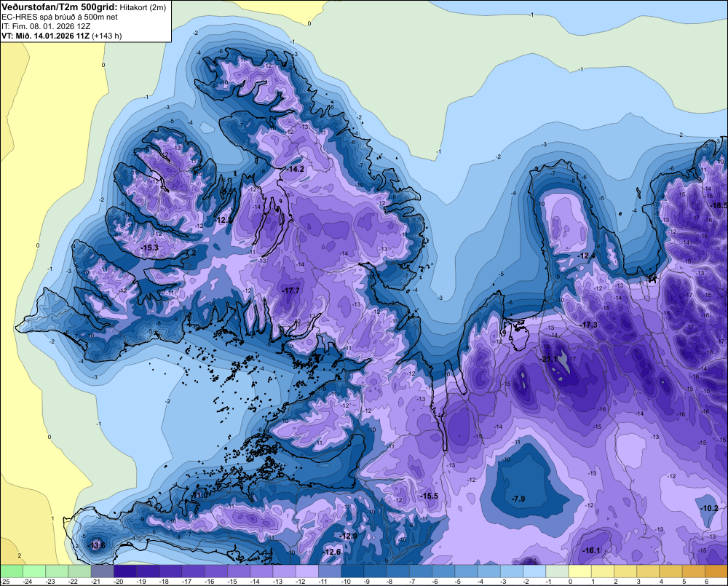Click the valid time "VT: Mið. 14.01.2026 11Z"

pos(46,36)
